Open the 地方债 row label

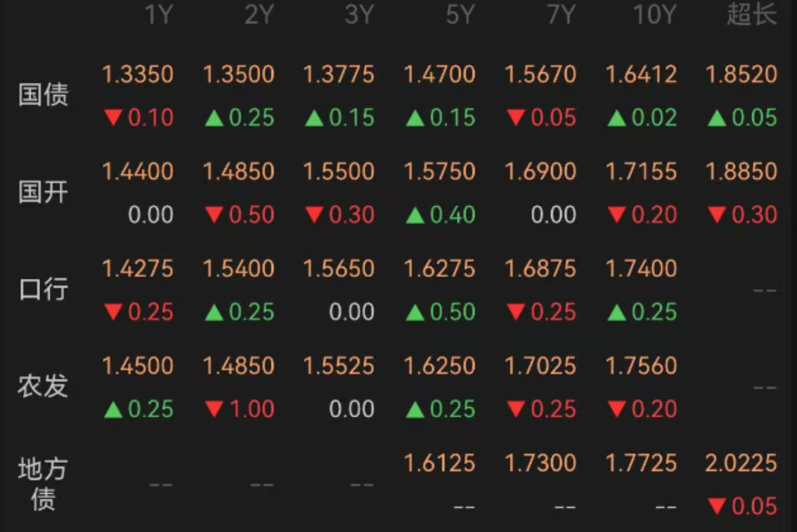(x=43, y=484)
